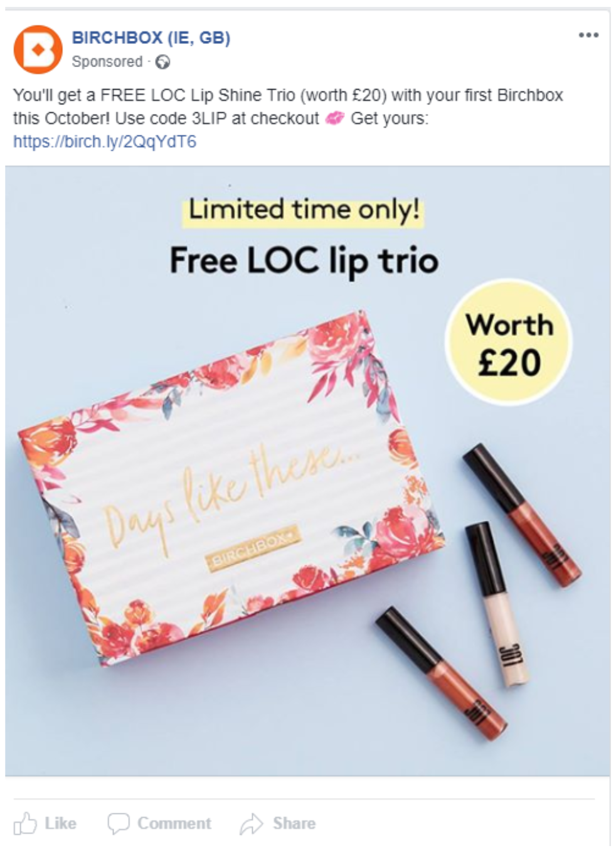Image resolution: width=616 pixels, height=856 pixels.
Task: Click the globe public audience icon
Action: (163, 62)
